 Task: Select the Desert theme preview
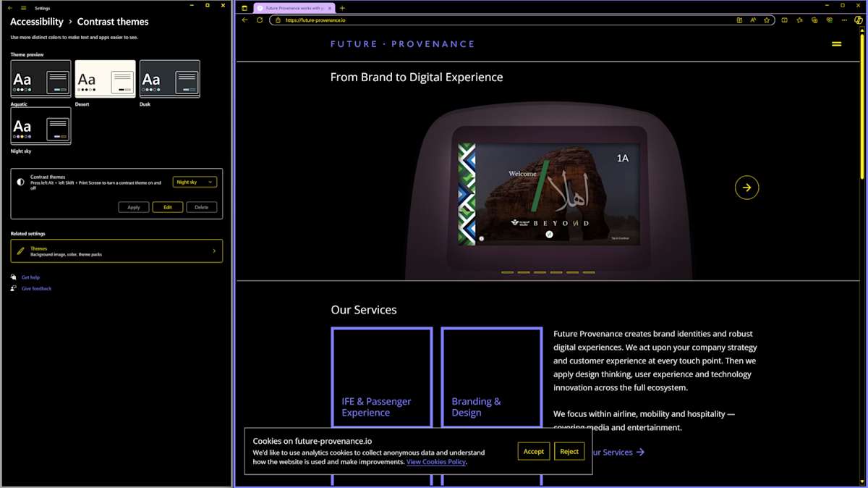(105, 79)
